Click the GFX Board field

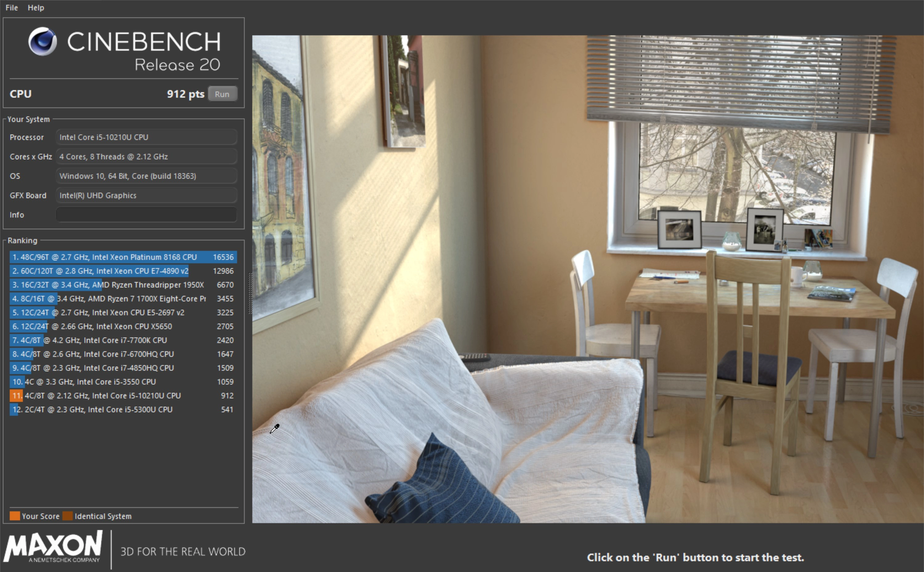click(146, 195)
